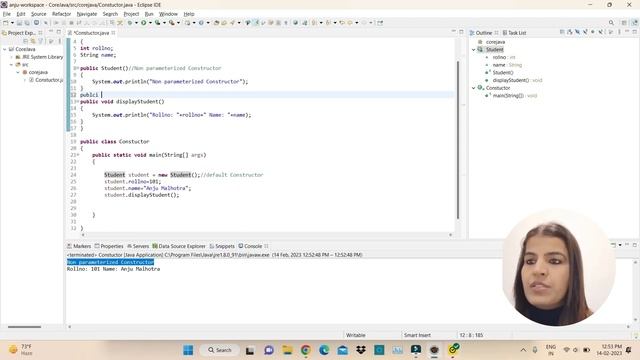
Task: Open the Run button dropdown arrow
Action: 150,23
